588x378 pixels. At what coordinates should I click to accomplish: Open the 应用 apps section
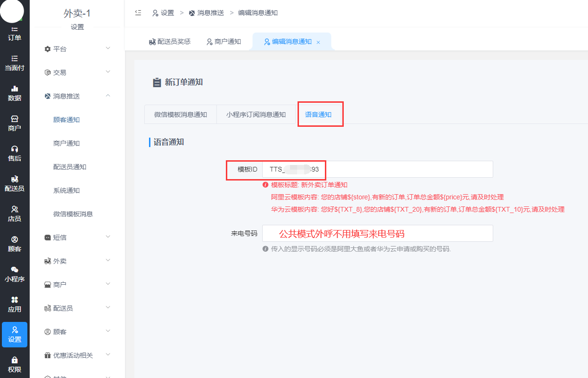15,304
